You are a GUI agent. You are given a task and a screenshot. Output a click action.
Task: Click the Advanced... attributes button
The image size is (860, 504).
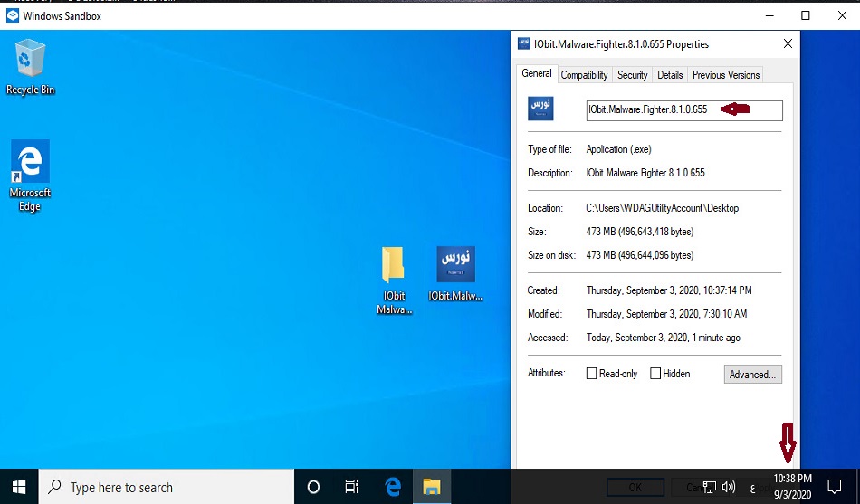click(x=752, y=374)
